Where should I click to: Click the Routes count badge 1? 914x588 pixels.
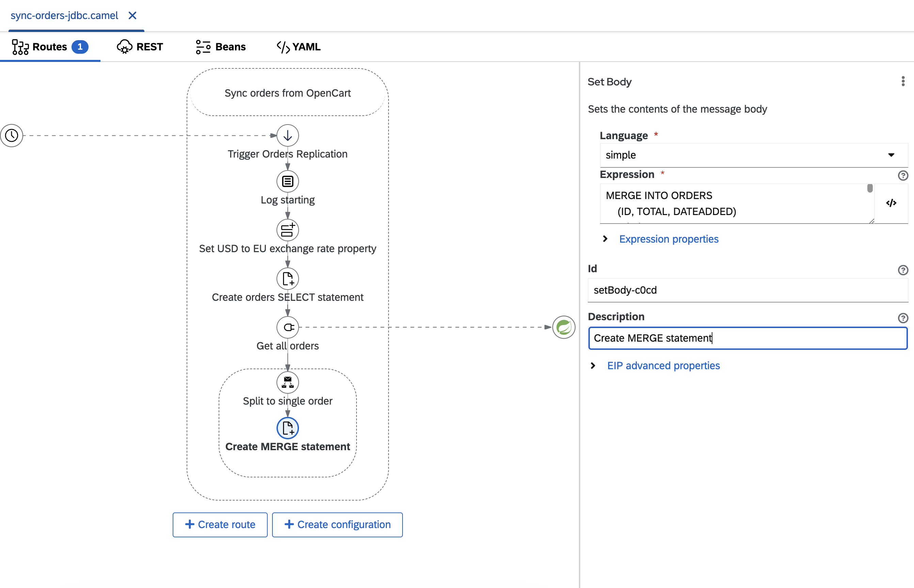pos(80,47)
